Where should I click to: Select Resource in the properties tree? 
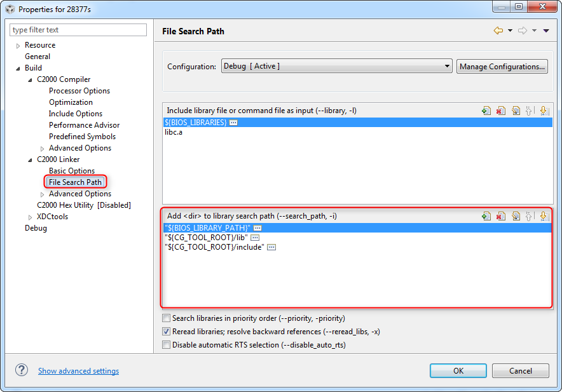coord(40,45)
